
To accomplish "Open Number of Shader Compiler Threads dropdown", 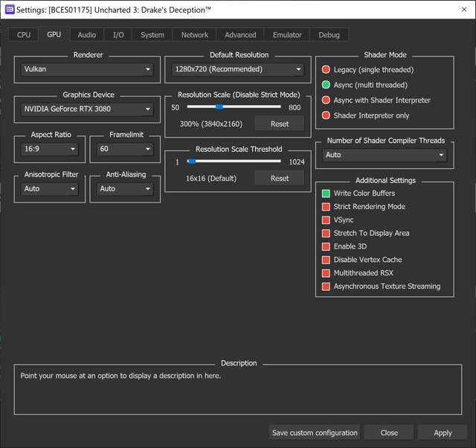I will click(385, 155).
